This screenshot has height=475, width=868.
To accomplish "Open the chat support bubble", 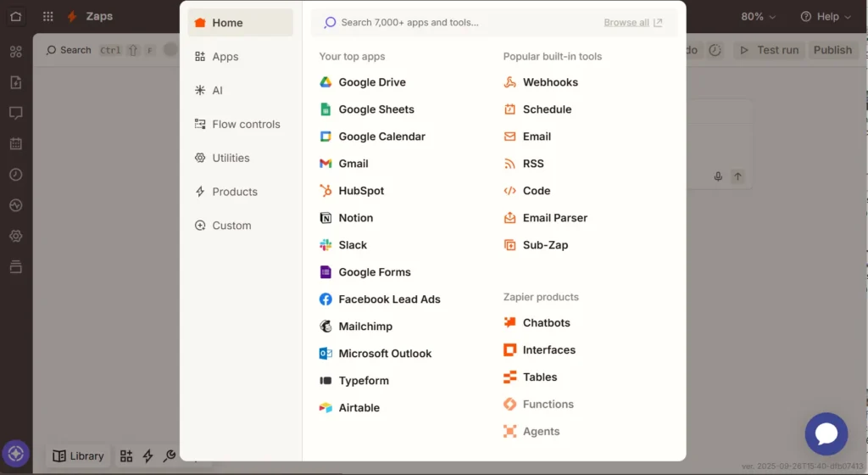I will [826, 434].
